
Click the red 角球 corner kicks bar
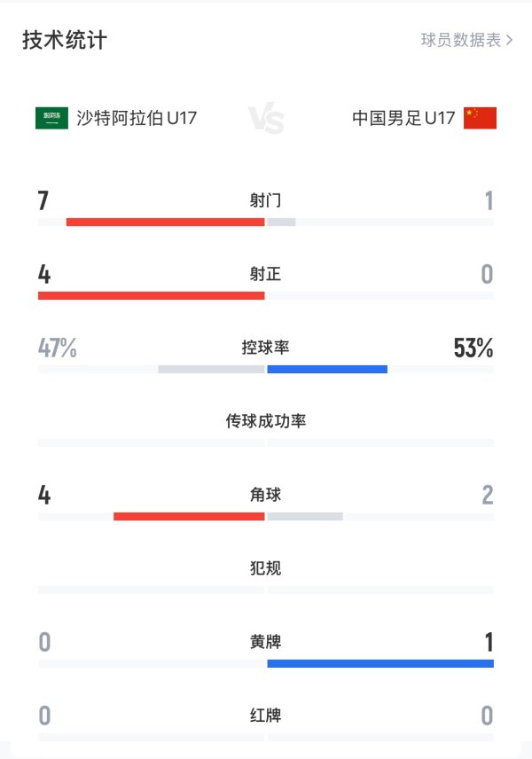coord(189,516)
